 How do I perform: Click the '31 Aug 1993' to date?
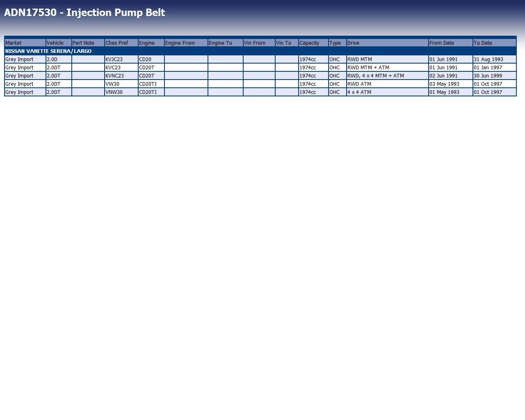(495, 59)
